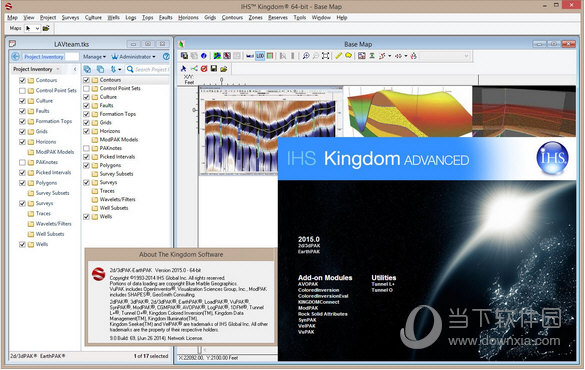Select Well Subsets in the left tree
This screenshot has width=585, height=370.
(x=50, y=234)
